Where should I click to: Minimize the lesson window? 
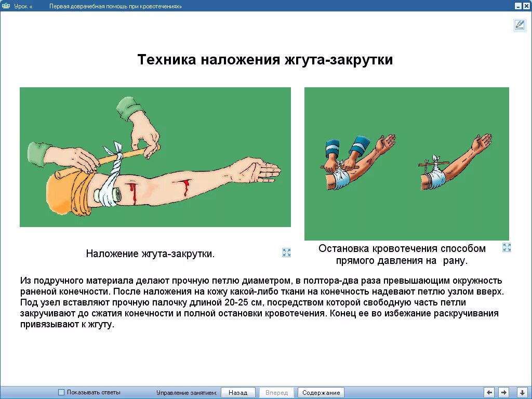[x=518, y=6]
